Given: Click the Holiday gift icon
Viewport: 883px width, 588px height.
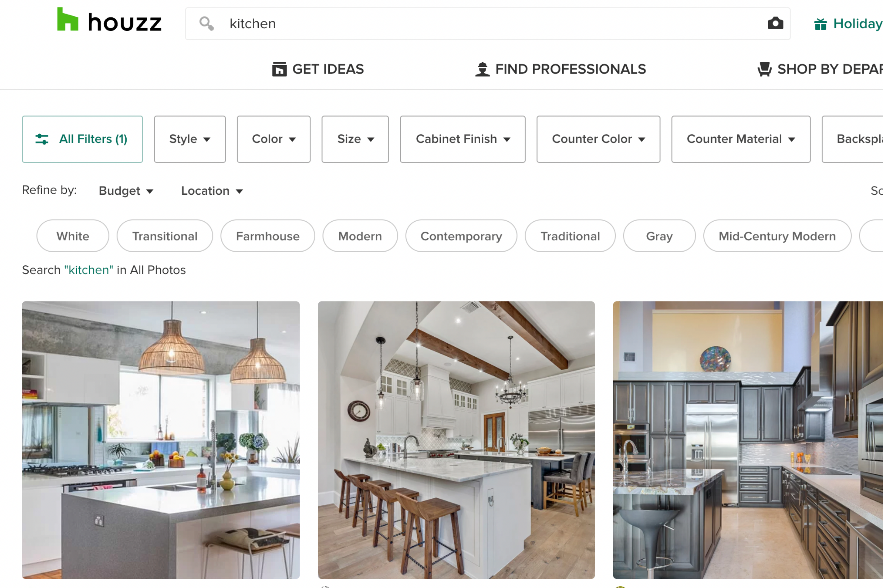Looking at the screenshot, I should pos(820,24).
